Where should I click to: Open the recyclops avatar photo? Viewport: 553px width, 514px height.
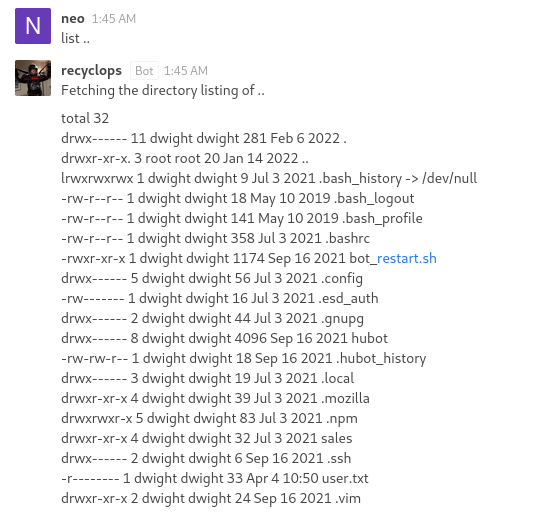33,78
